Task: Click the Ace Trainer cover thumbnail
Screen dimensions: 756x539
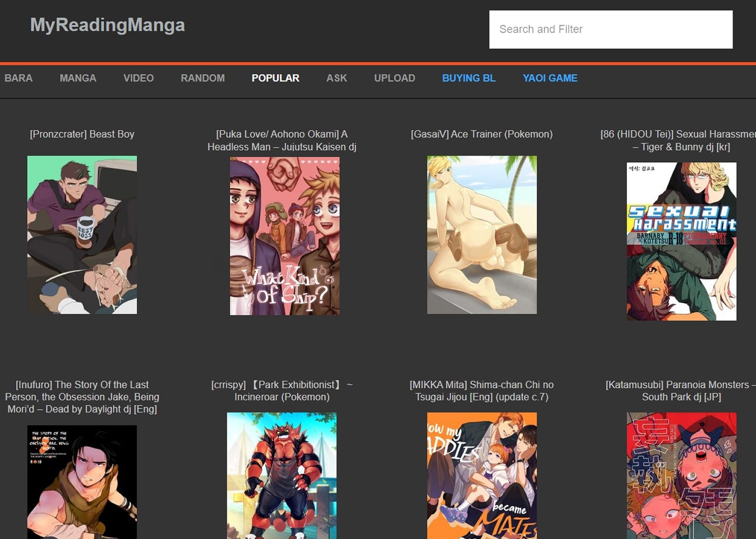Action: tap(482, 235)
